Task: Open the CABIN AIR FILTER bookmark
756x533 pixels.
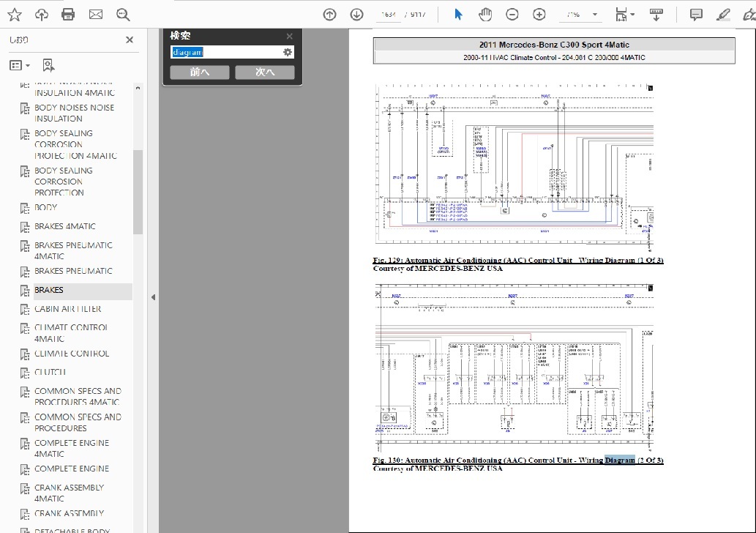Action: [68, 309]
